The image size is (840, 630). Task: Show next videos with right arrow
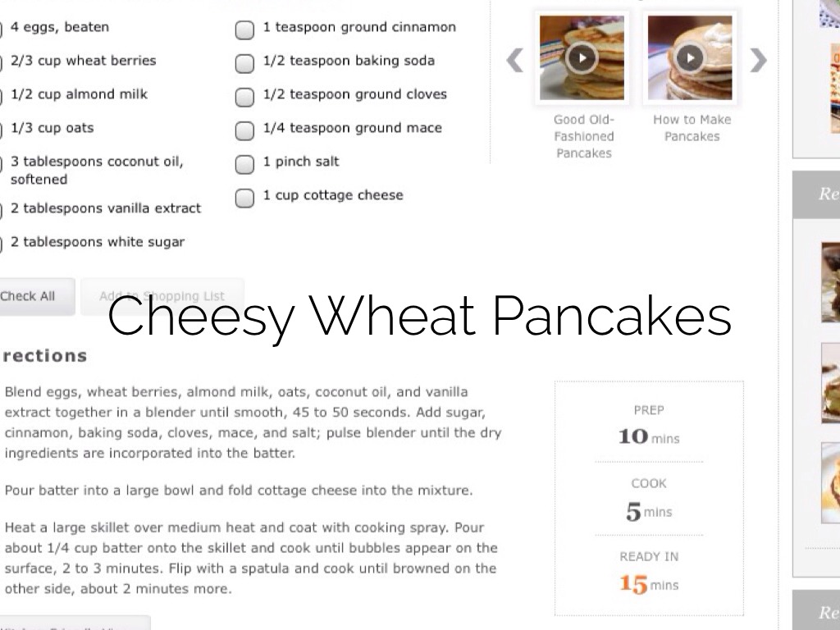(x=759, y=60)
